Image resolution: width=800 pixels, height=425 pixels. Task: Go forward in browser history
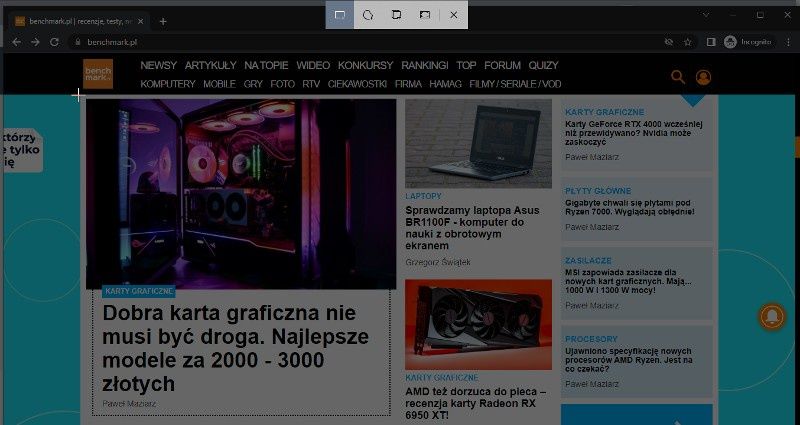tap(35, 42)
